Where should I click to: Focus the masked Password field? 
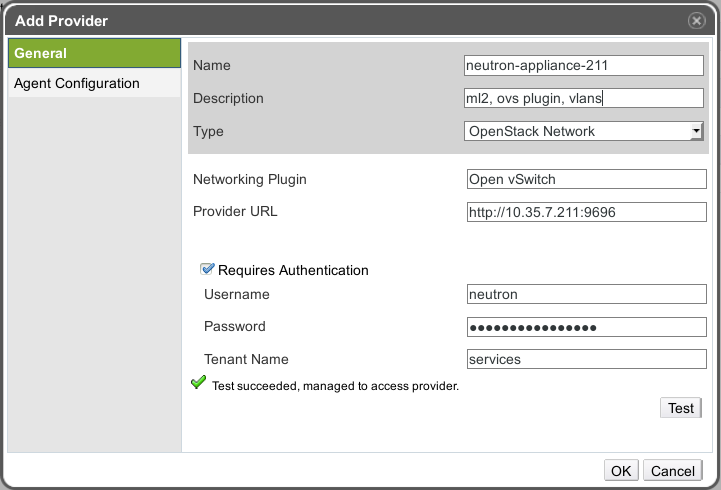pyautogui.click(x=586, y=327)
